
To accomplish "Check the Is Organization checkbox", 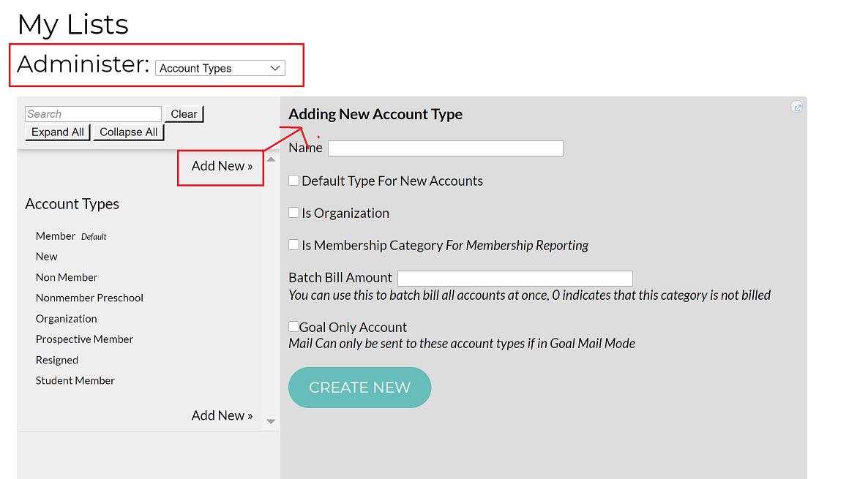I will 293,213.
